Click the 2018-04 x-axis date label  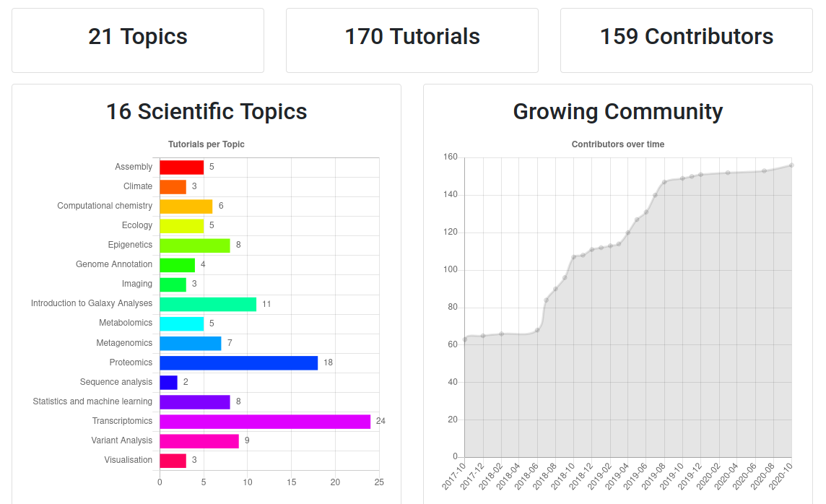[508, 476]
